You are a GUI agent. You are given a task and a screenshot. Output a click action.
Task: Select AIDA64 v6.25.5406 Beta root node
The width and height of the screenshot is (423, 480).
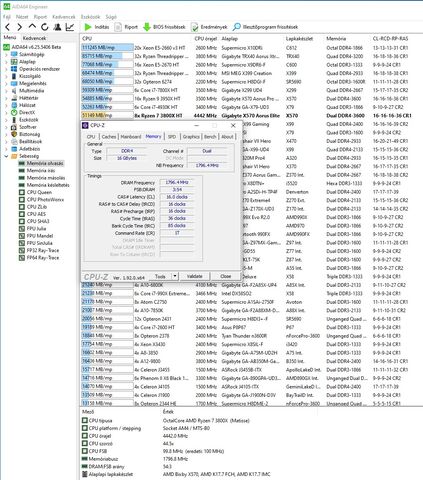[36, 47]
